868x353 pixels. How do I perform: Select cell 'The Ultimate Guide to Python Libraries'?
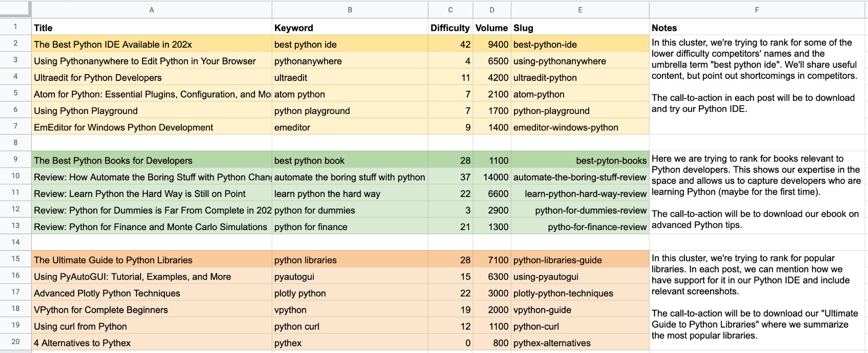[152, 259]
